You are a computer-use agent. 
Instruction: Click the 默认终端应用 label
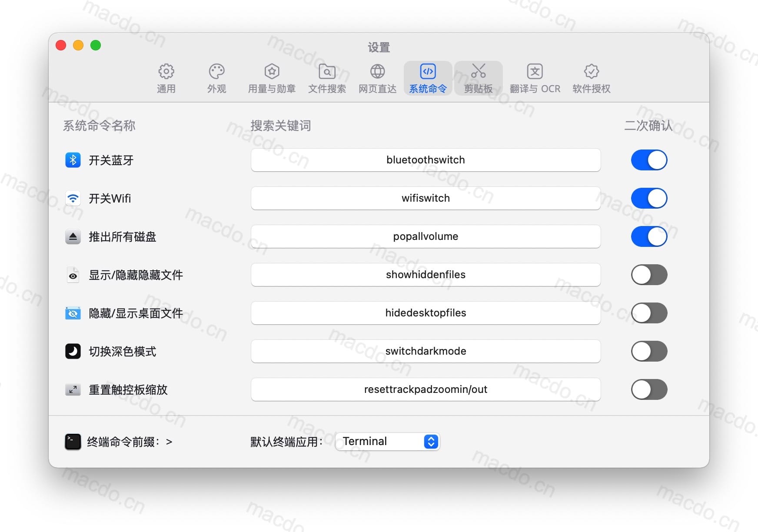pyautogui.click(x=286, y=442)
